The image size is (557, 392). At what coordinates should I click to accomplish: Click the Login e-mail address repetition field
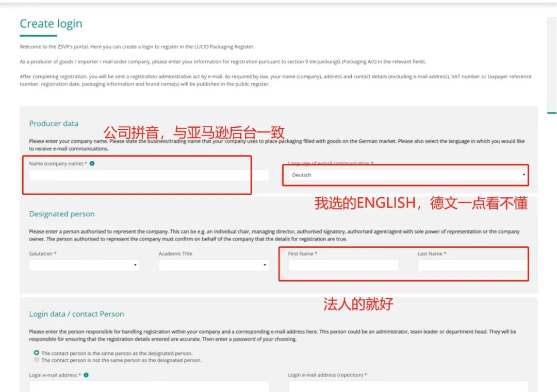tap(407, 386)
